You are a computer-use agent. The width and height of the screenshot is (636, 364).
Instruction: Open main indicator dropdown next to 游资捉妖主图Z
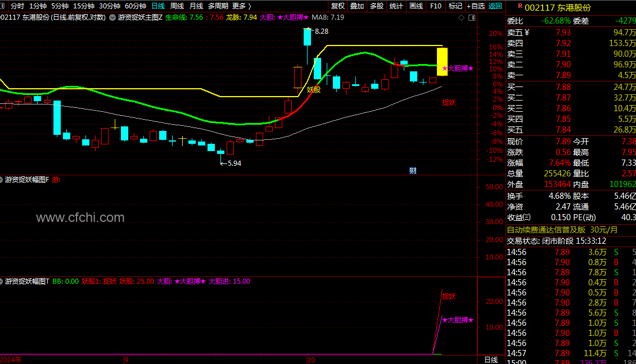[112, 17]
